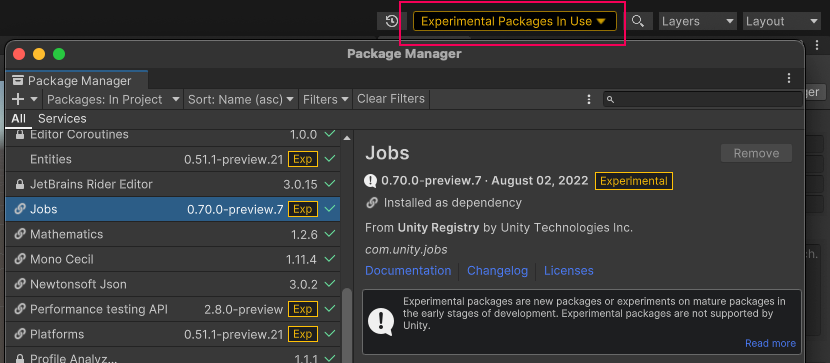The height and width of the screenshot is (363, 830).
Task: Select the Performance testing API package
Action: pyautogui.click(x=173, y=309)
